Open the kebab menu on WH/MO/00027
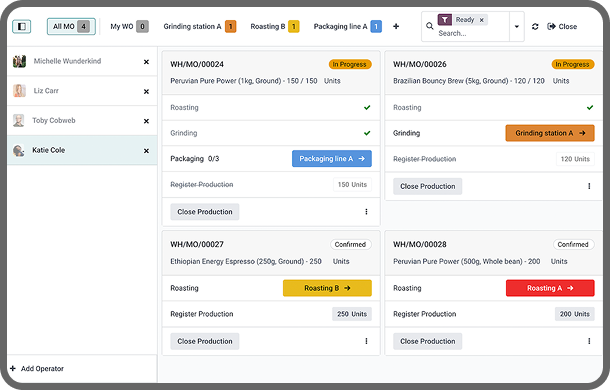 [366, 341]
